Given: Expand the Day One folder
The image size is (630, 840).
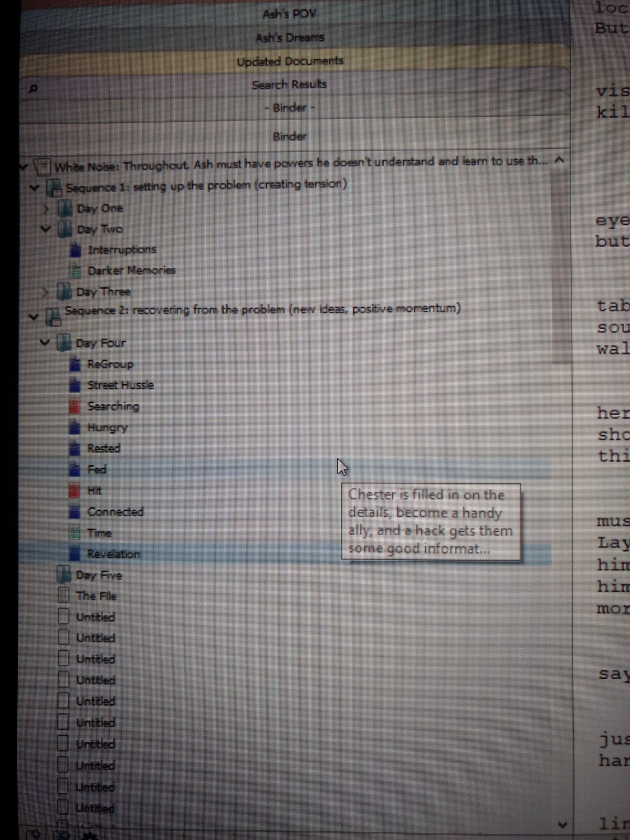Looking at the screenshot, I should tap(46, 209).
